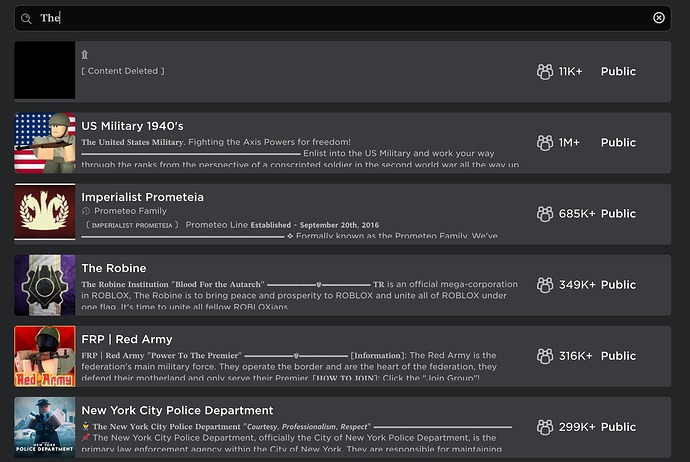The width and height of the screenshot is (690, 462).
Task: Click the icon beside 'Prometeo Family'
Action: coord(86,211)
